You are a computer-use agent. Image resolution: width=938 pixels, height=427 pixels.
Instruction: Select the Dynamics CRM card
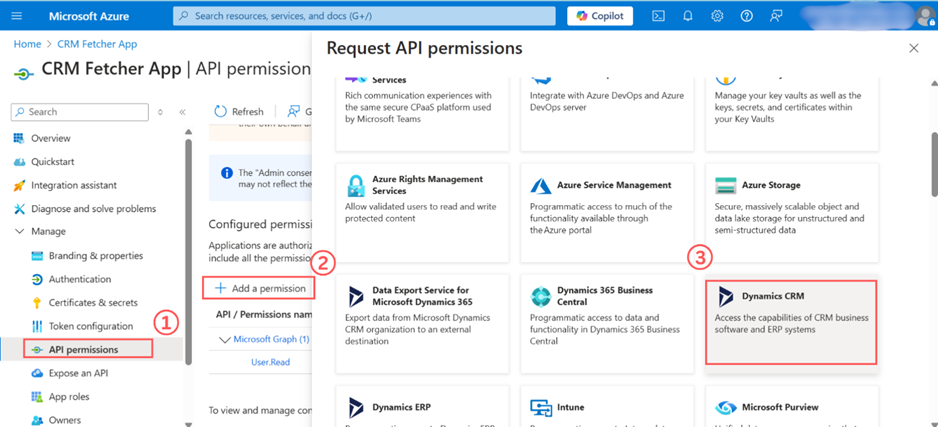pos(791,322)
